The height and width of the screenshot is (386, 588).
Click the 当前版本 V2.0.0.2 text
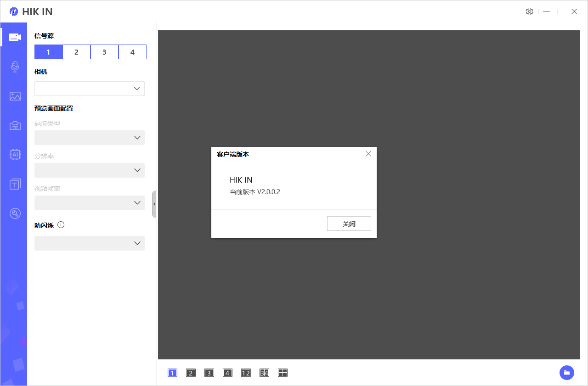tap(255, 192)
